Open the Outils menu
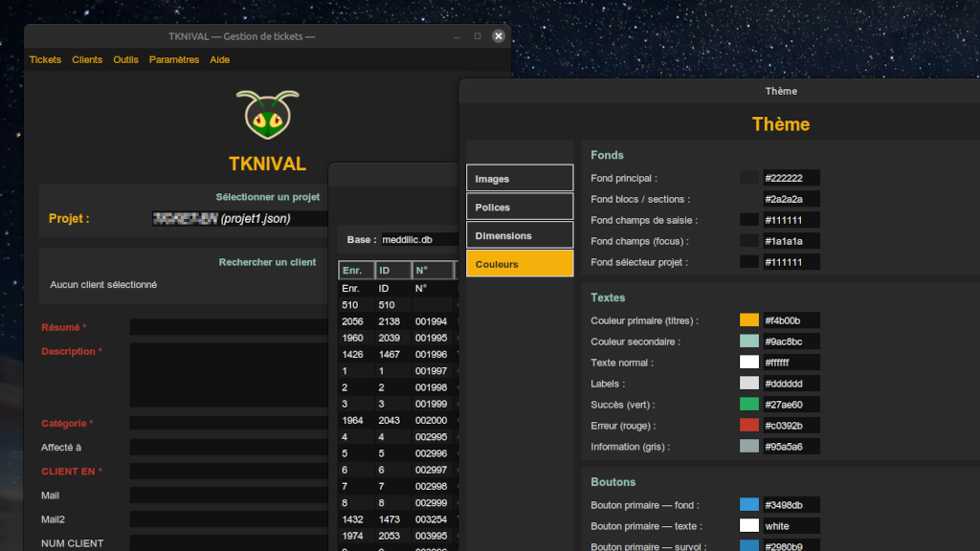The image size is (980, 551). (x=125, y=59)
